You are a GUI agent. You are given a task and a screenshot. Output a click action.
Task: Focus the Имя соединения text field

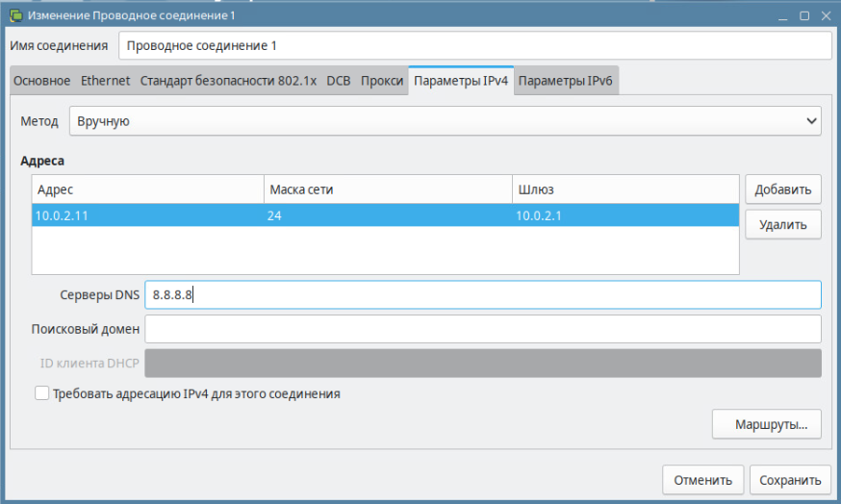tap(475, 45)
